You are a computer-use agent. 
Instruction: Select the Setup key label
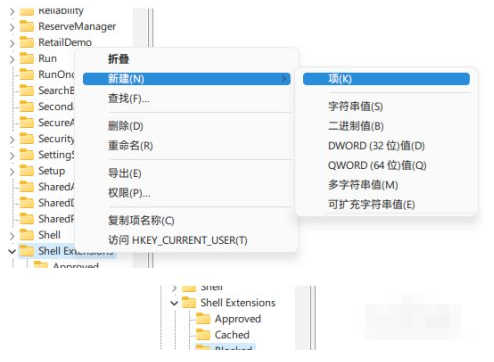pyautogui.click(x=52, y=171)
